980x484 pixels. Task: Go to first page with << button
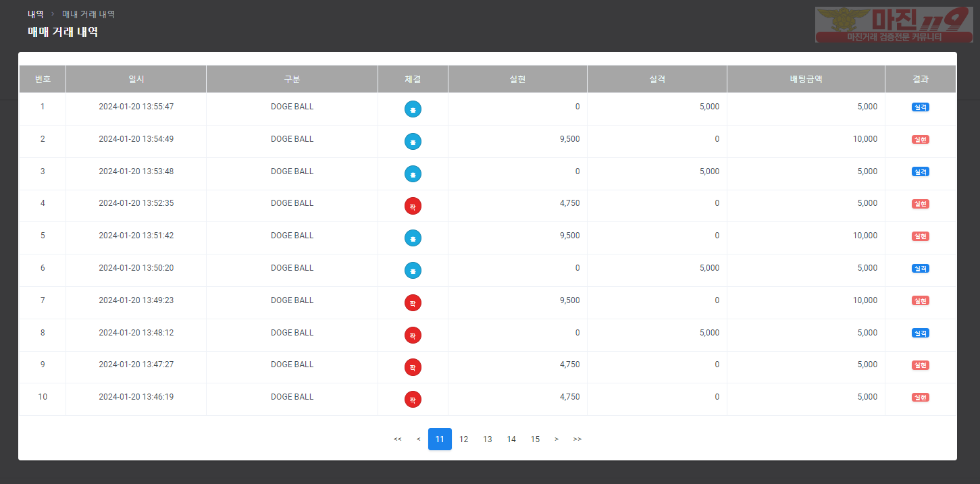397,439
